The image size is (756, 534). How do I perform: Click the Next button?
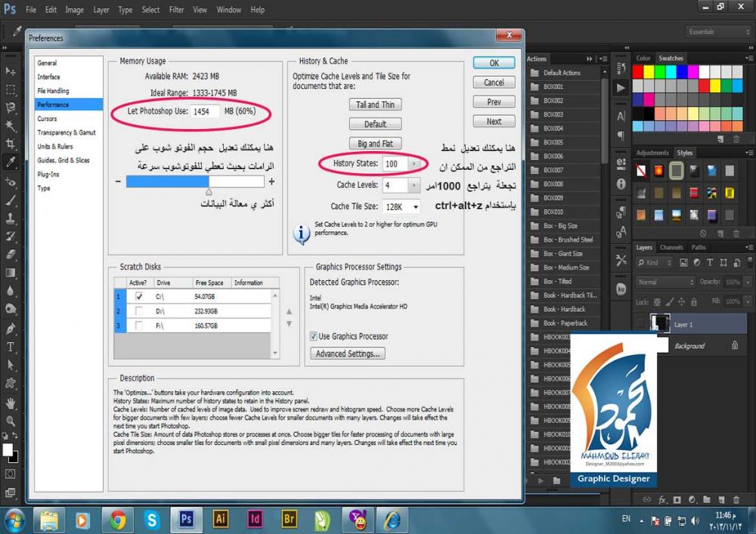pos(494,122)
